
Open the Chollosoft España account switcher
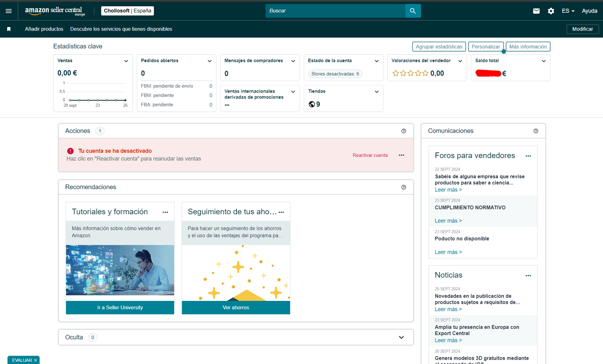[x=128, y=11]
